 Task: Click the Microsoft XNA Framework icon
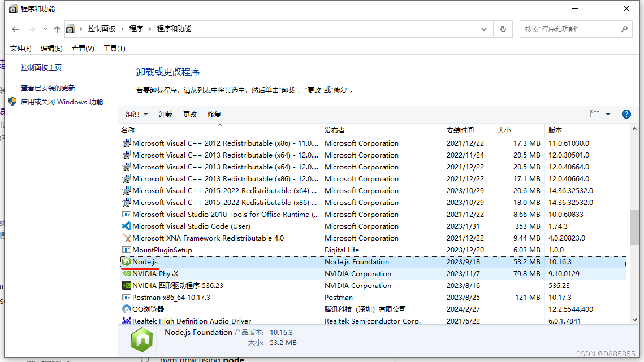click(x=127, y=238)
